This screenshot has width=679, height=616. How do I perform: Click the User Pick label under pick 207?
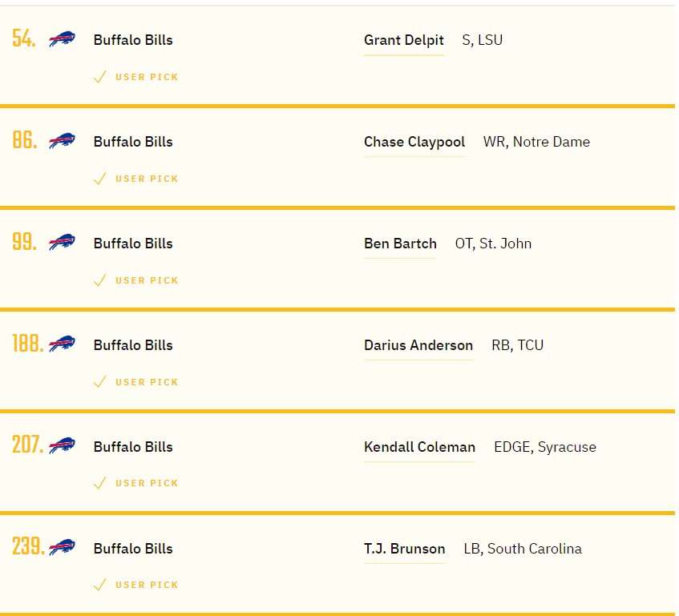[147, 483]
